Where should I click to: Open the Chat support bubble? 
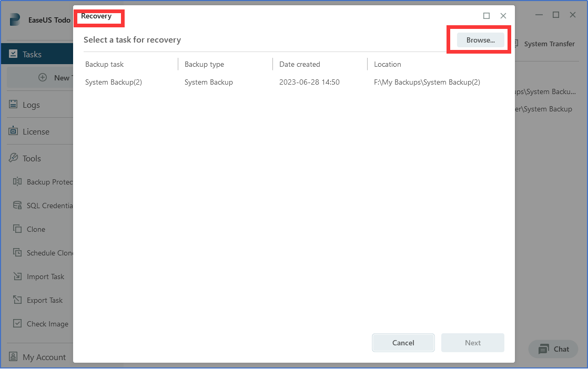click(x=553, y=349)
